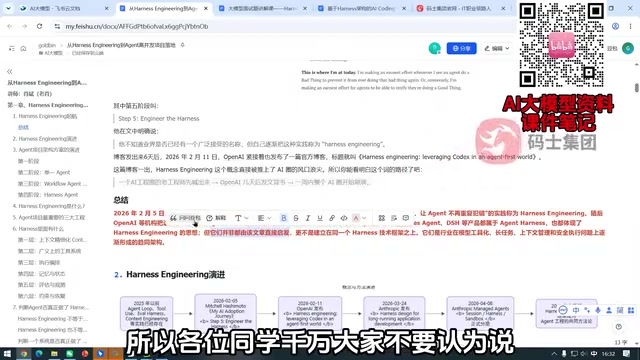
Task: Click the annotate edit icon in toolbar
Action: [x=394, y=218]
